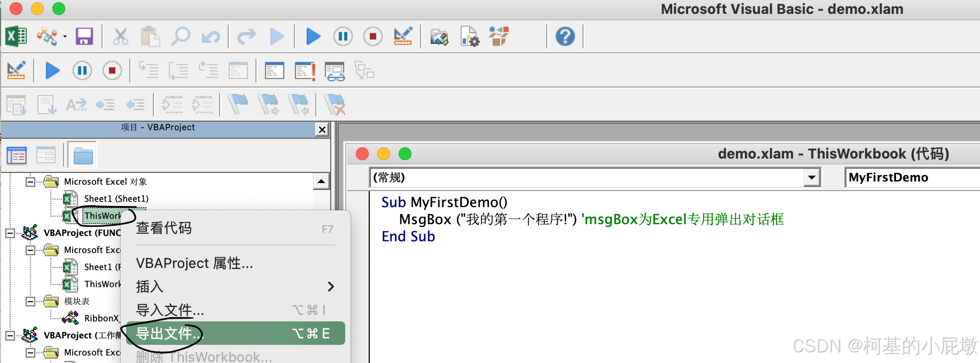
Task: Click the Outdent icon
Action: pos(135,105)
